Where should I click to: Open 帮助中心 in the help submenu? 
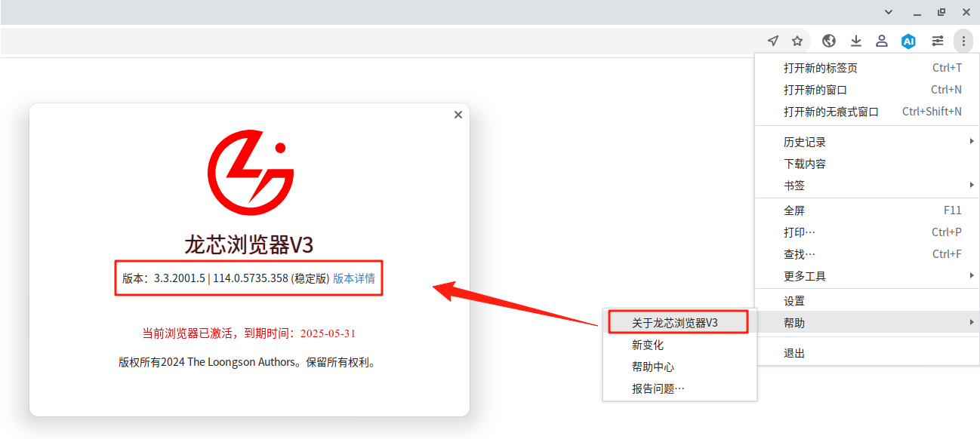click(x=680, y=367)
